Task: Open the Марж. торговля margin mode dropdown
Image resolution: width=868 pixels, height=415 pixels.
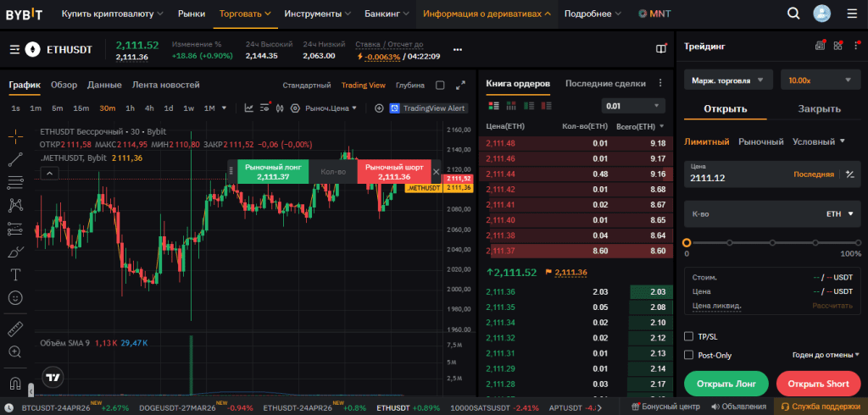Action: click(727, 80)
